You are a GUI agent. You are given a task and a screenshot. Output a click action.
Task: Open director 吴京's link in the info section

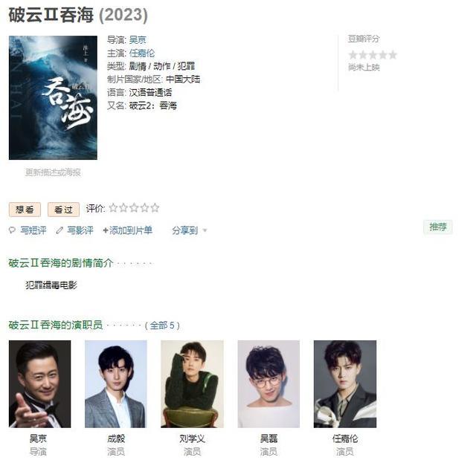[138, 39]
